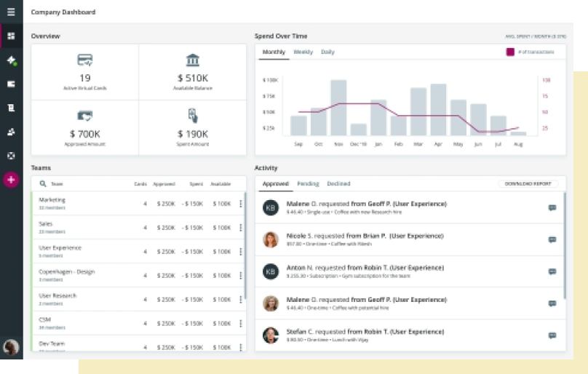
Task: Switch chart to the Daily tab
Action: [327, 52]
